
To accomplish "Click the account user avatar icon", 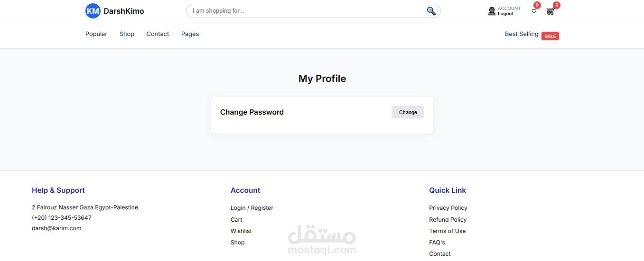I will point(492,11).
